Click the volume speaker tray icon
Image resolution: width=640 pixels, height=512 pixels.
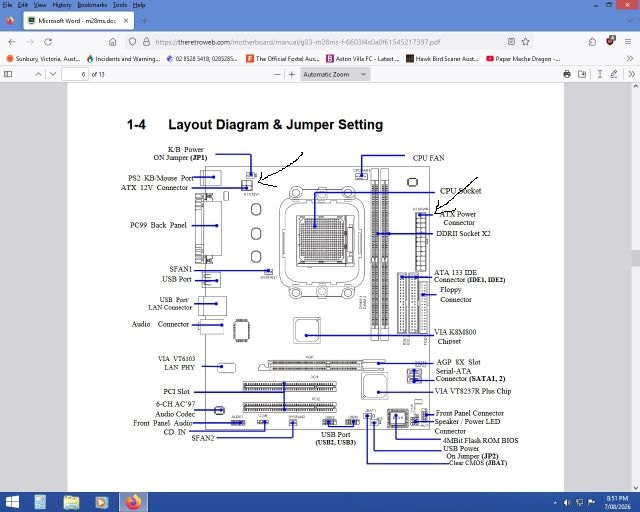pyautogui.click(x=567, y=503)
